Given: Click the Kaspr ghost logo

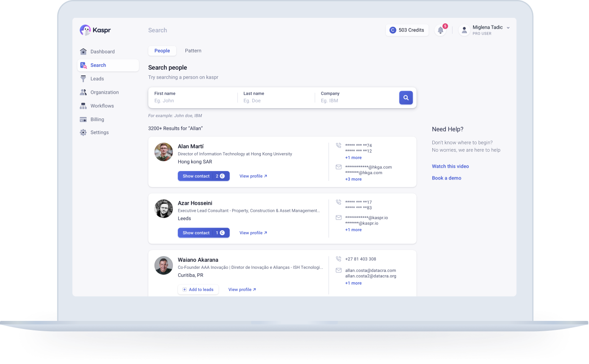Looking at the screenshot, I should coord(85,30).
